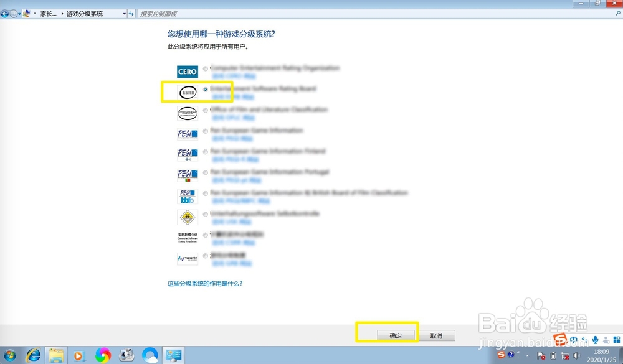
Task: Open the media player taskbar icon
Action: tap(78, 356)
